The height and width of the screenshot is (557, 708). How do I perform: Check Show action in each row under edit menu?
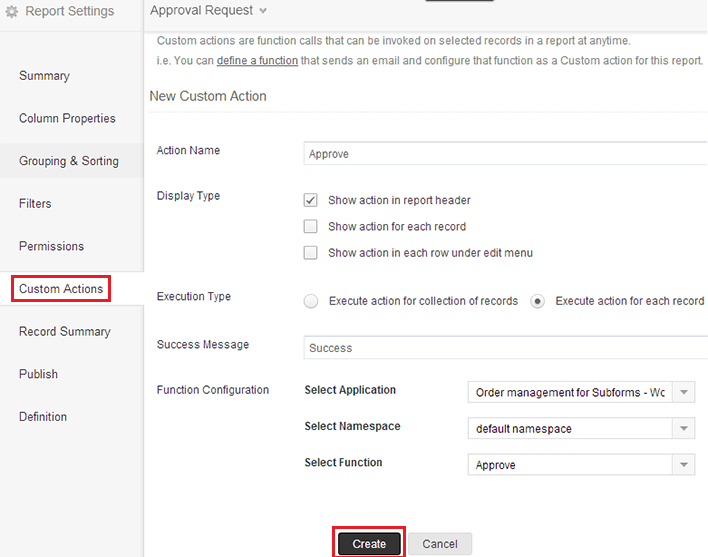pyautogui.click(x=311, y=253)
